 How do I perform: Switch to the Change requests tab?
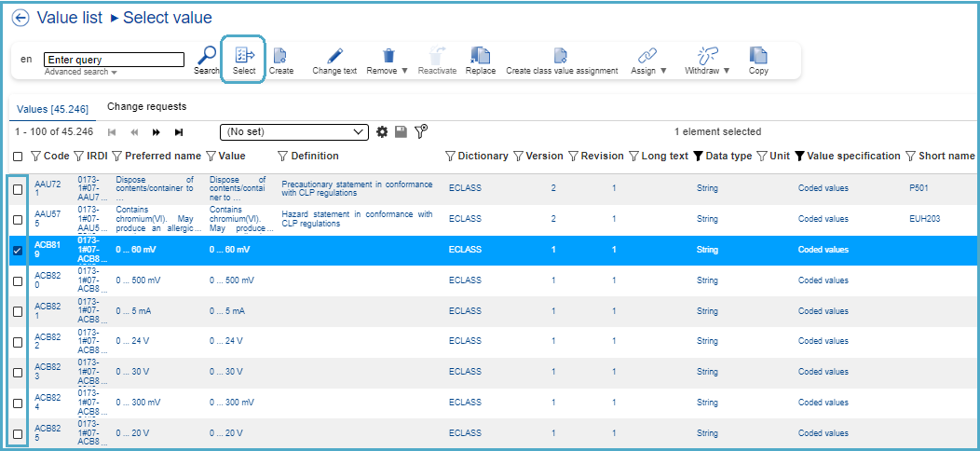click(146, 107)
